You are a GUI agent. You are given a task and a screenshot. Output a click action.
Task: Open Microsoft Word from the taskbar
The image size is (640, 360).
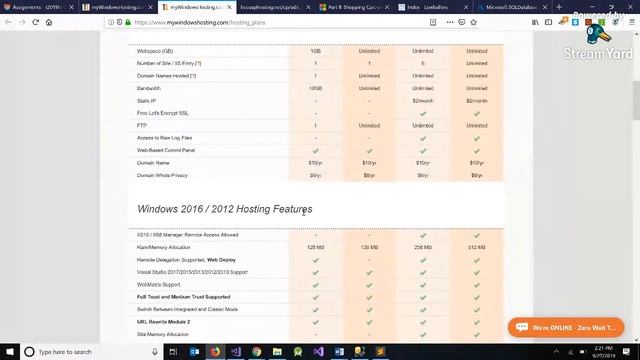(x=339, y=352)
